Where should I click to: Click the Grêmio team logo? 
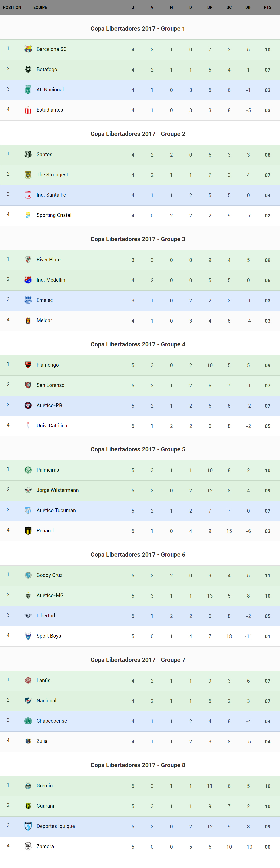coord(28,786)
